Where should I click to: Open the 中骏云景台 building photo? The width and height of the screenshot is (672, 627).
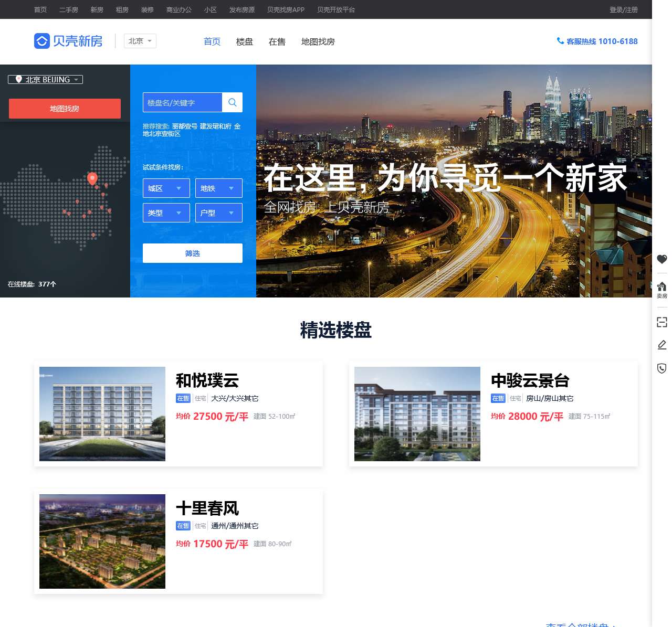coord(417,414)
